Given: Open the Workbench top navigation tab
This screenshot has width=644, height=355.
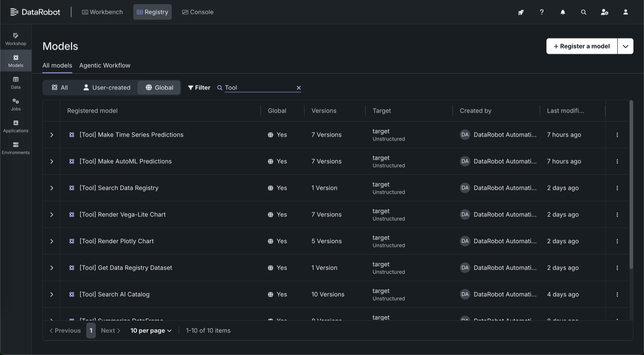Looking at the screenshot, I should pos(102,12).
